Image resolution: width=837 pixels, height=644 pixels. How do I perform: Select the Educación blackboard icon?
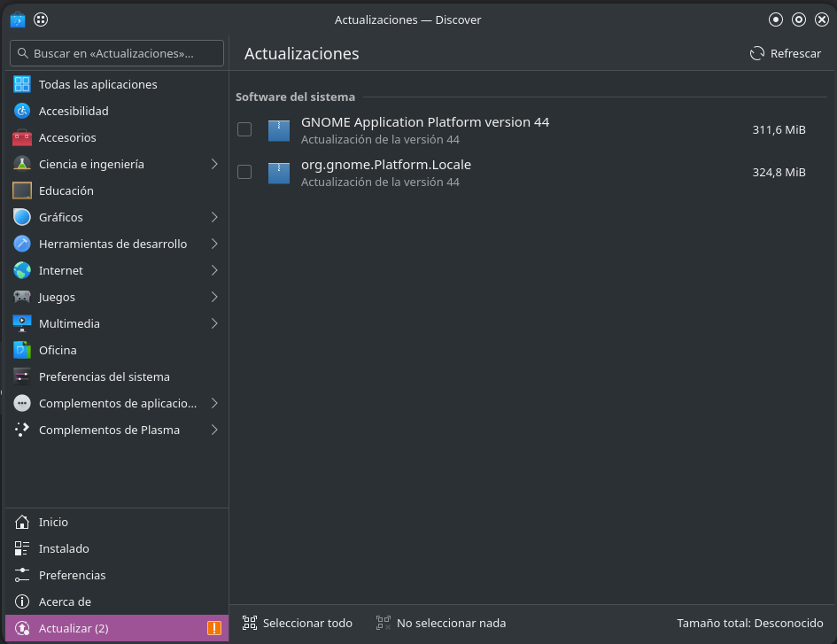(22, 190)
